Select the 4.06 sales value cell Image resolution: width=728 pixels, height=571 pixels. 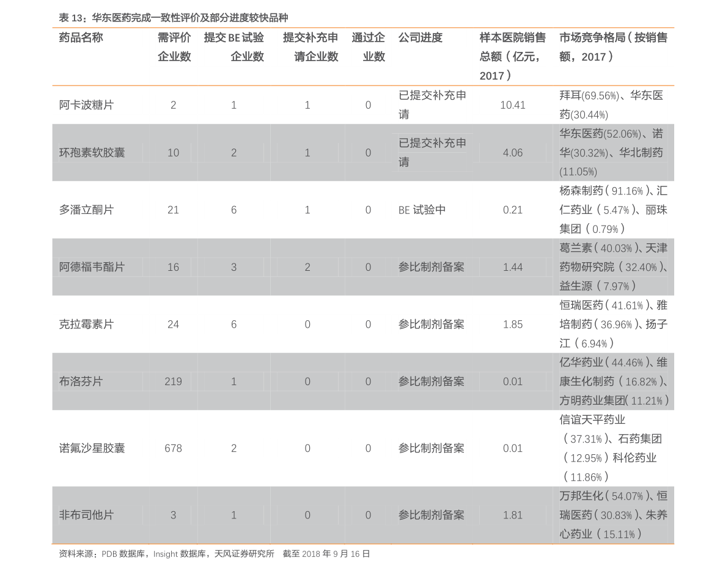click(512, 153)
